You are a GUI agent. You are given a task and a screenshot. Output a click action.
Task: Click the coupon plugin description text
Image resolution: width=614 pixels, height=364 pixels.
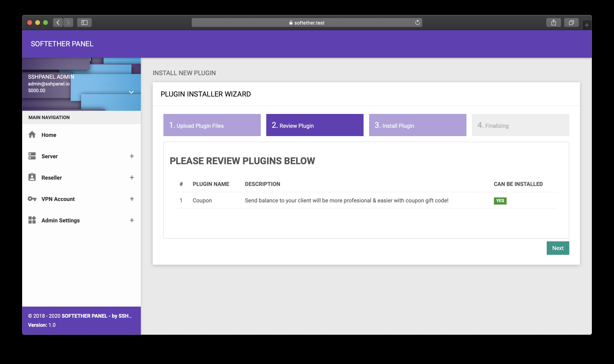click(x=347, y=200)
